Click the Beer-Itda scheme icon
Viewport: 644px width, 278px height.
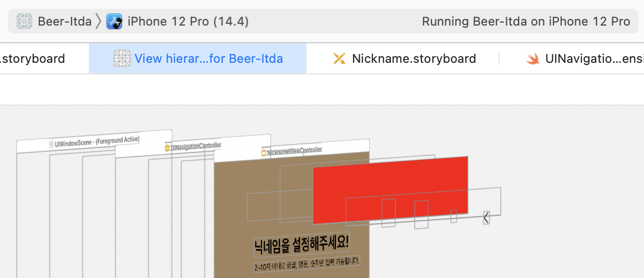(24, 21)
